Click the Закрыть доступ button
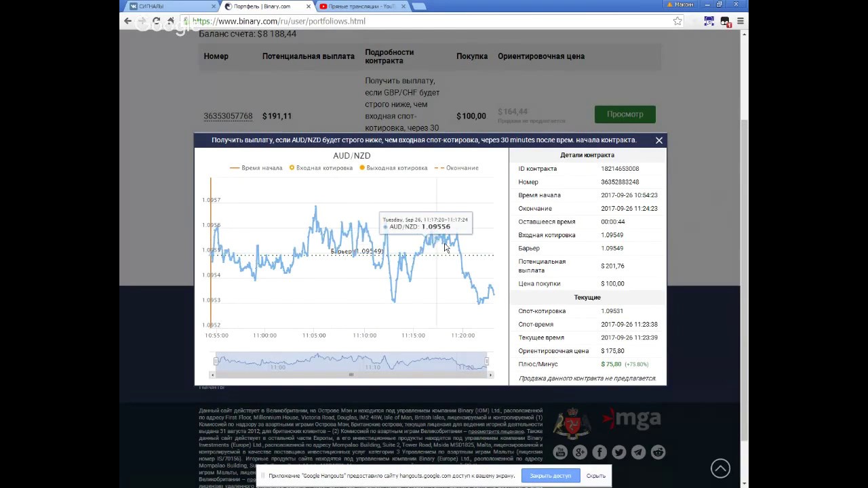The image size is (868, 488). [551, 476]
